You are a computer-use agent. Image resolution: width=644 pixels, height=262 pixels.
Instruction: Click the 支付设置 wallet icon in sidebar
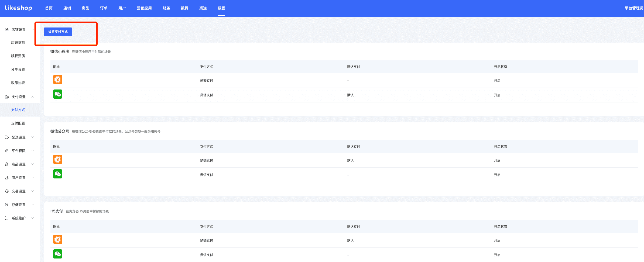pyautogui.click(x=7, y=97)
